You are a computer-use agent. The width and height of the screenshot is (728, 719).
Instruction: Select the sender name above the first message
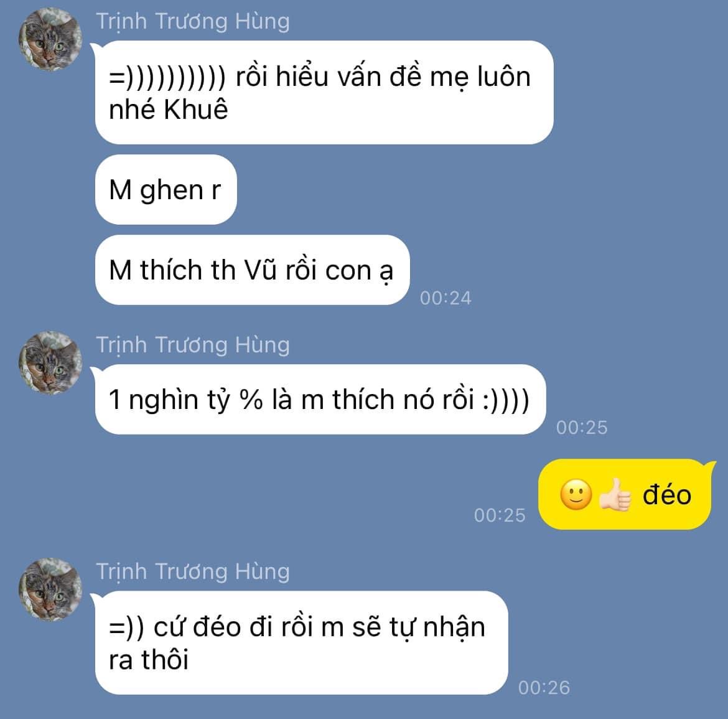tap(193, 21)
